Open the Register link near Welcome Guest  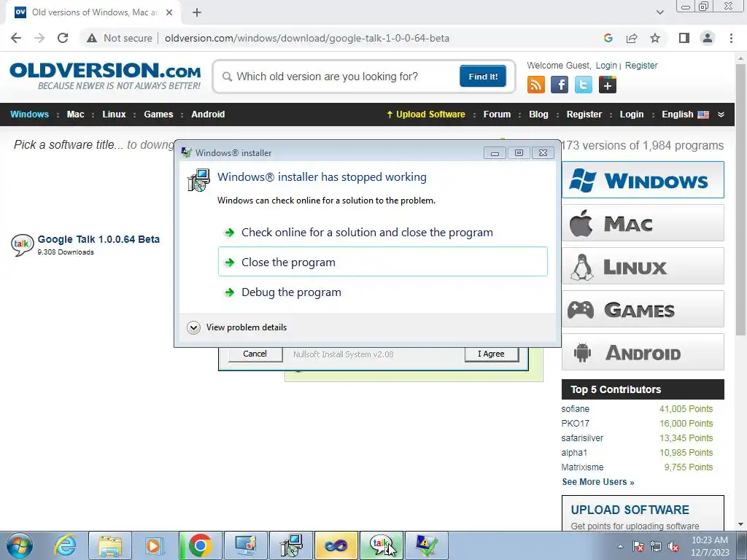click(640, 65)
